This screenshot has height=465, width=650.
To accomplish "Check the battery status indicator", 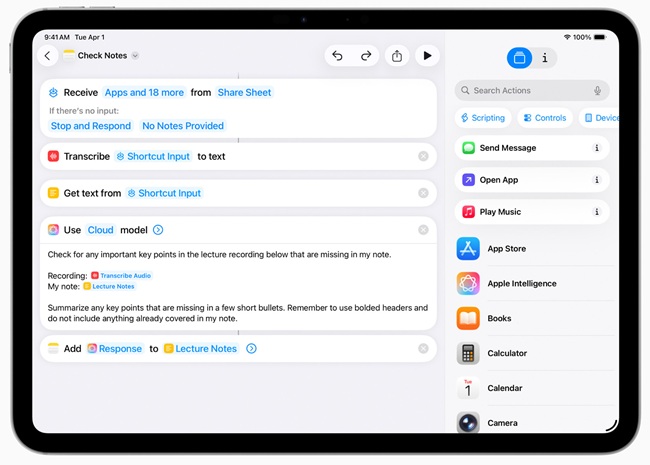I will (600, 37).
